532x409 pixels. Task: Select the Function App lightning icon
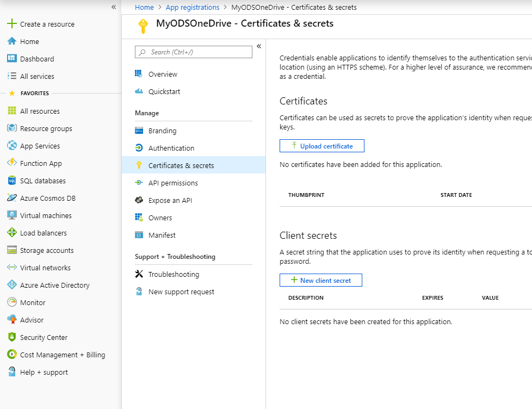[11, 163]
